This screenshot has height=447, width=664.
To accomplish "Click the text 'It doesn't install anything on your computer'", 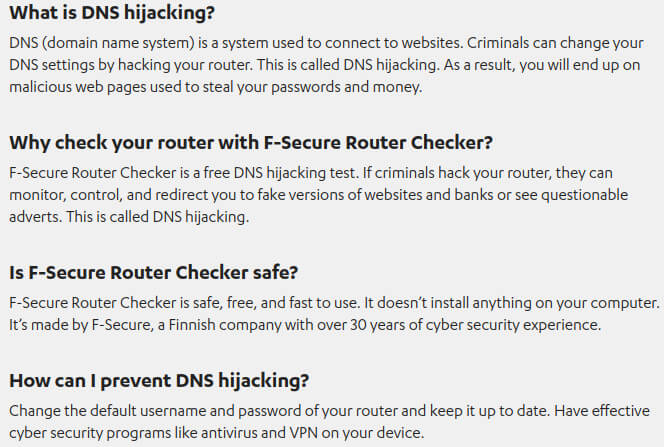I will tap(512, 303).
